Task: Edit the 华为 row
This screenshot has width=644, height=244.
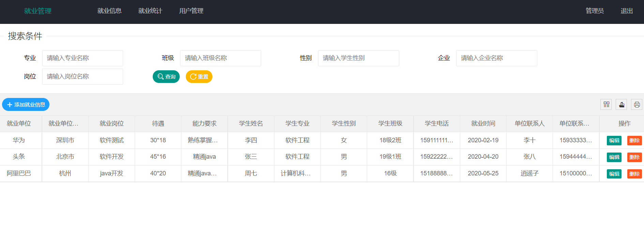Action: (614, 140)
